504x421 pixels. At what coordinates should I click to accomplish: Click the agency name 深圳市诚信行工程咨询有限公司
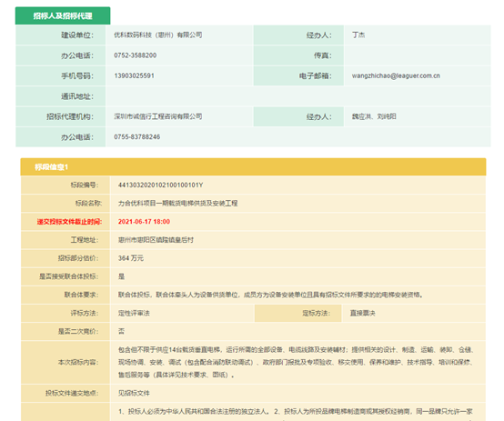pyautogui.click(x=158, y=116)
